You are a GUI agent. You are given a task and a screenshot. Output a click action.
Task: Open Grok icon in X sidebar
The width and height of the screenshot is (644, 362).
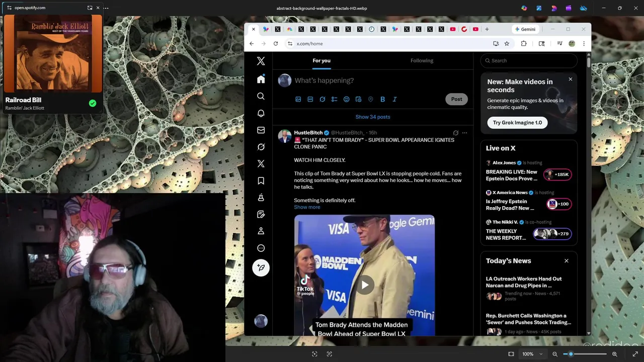click(261, 147)
